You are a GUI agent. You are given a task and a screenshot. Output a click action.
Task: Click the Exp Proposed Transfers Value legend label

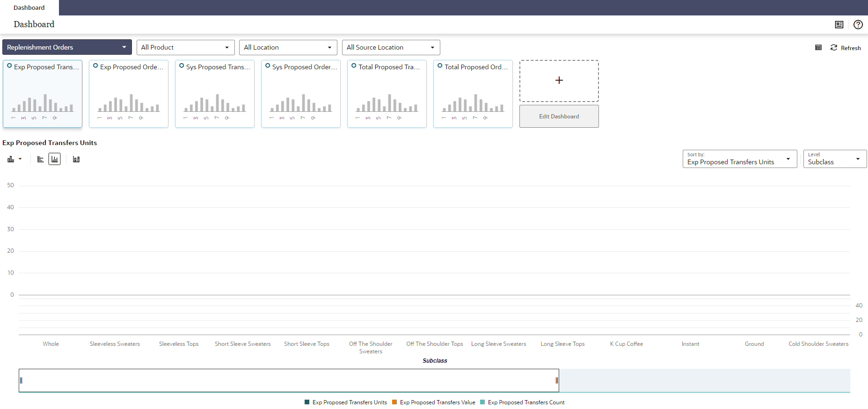[x=438, y=402]
